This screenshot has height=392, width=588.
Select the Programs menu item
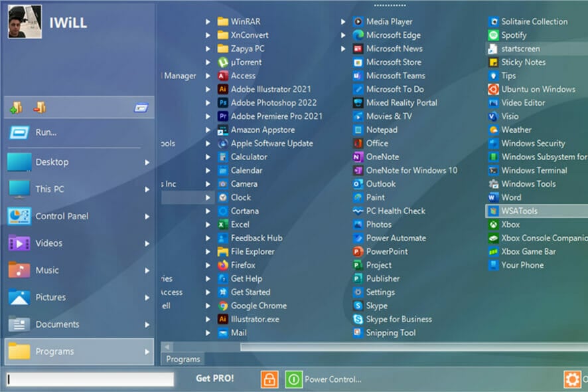(x=79, y=351)
